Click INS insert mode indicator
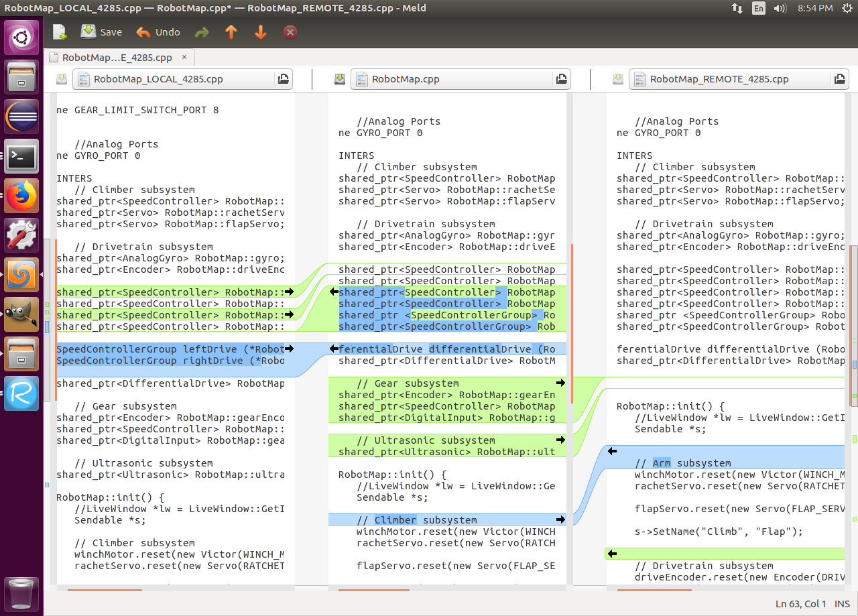The width and height of the screenshot is (858, 616). point(842,604)
